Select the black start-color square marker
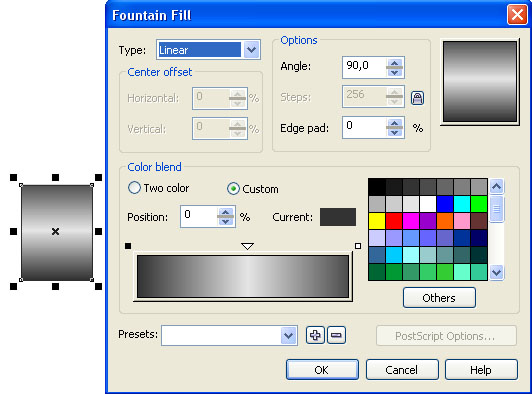This screenshot has width=532, height=394. tap(128, 246)
